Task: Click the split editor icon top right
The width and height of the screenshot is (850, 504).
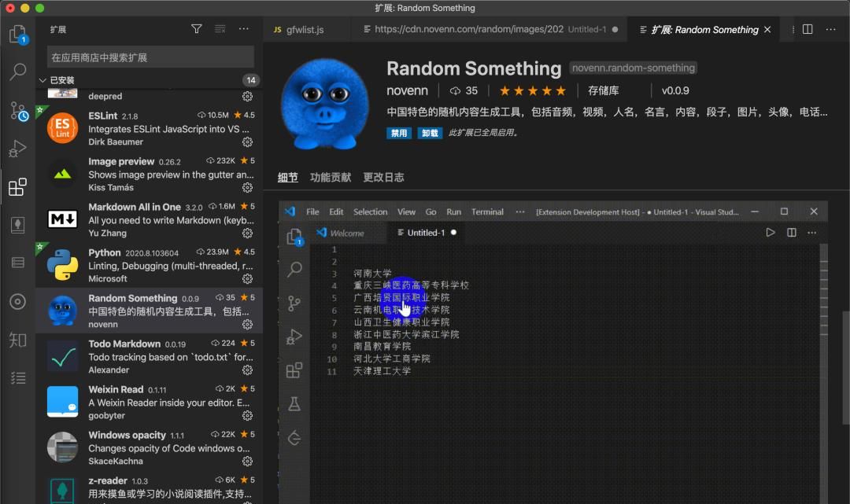Action: point(806,29)
